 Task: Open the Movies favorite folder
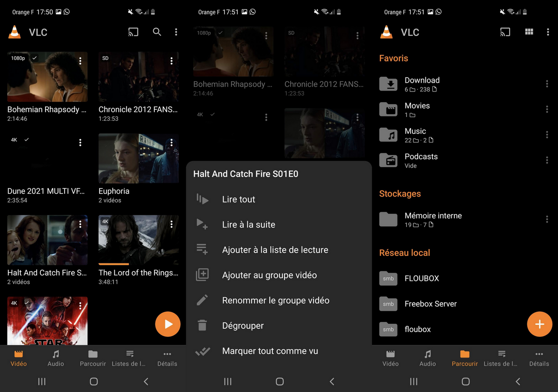[x=465, y=110]
